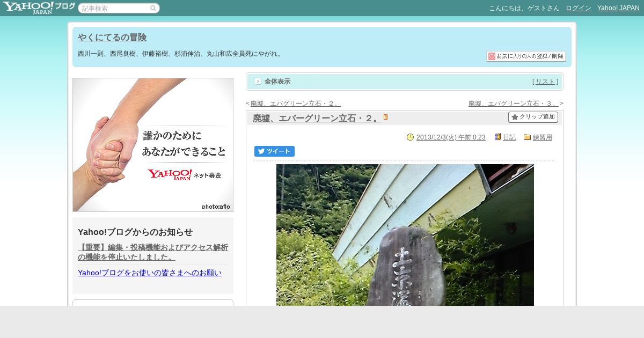The height and width of the screenshot is (338, 644).
Task: Open blog title やくにてるの冒険
Action: tap(112, 38)
